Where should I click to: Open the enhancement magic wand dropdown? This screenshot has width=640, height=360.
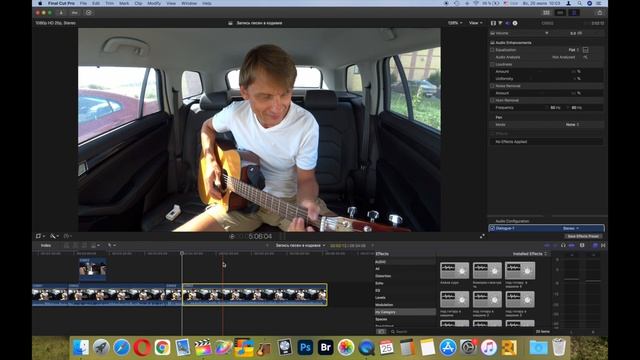click(x=54, y=236)
